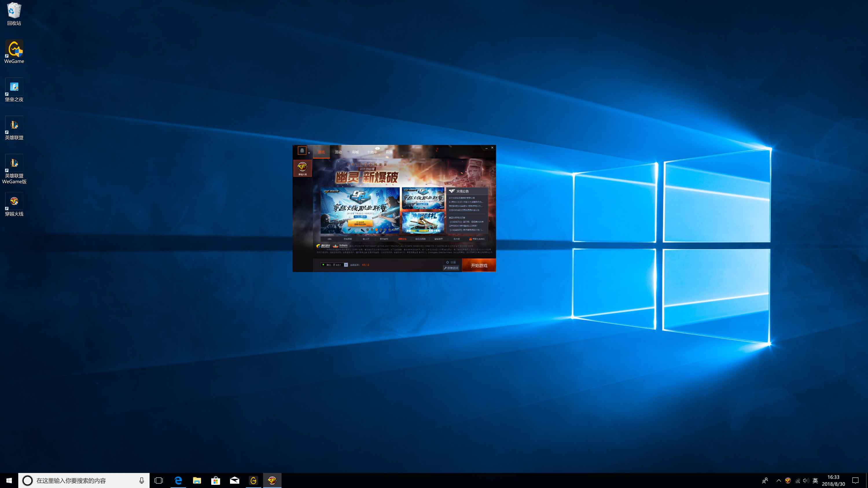Minimize the CrossFire launcher window
Image resolution: width=868 pixels, height=488 pixels.
[x=487, y=148]
